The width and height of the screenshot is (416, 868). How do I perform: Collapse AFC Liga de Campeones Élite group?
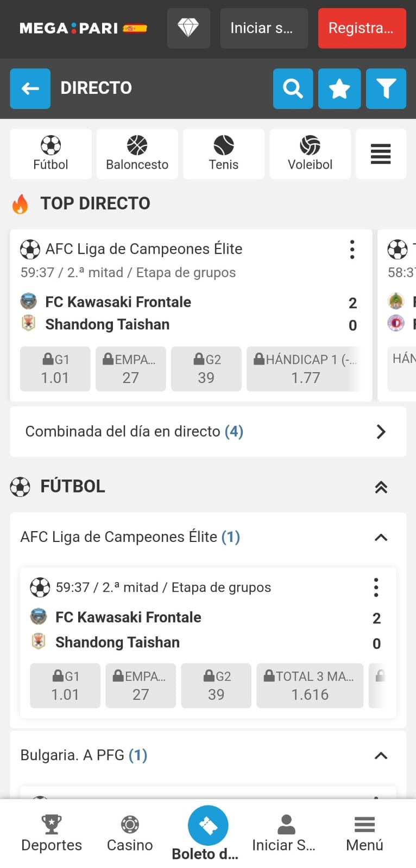coord(381,538)
